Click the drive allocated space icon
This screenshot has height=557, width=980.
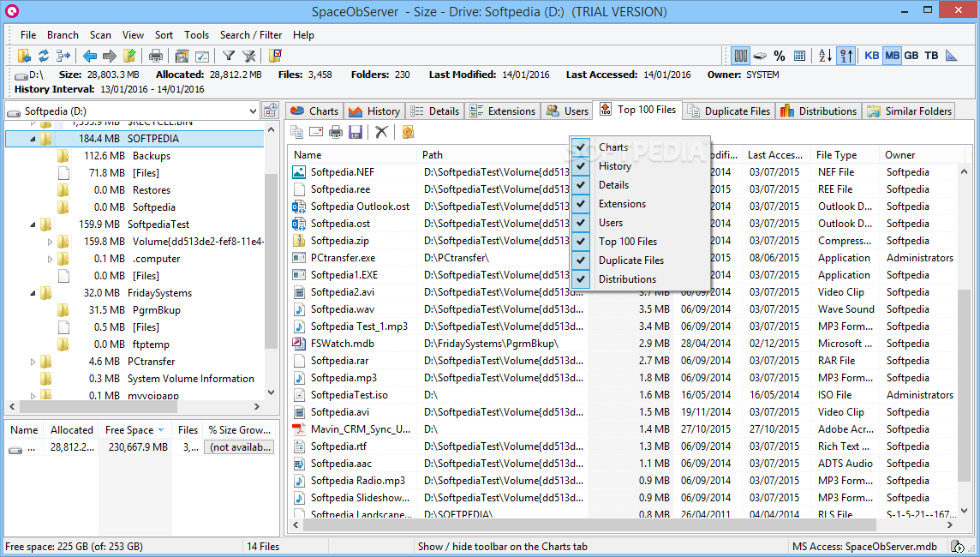click(x=760, y=56)
